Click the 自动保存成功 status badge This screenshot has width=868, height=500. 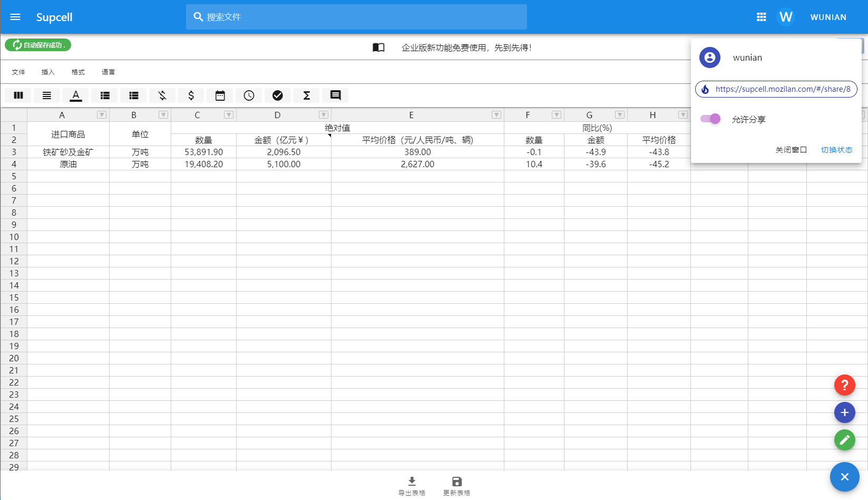click(x=38, y=45)
